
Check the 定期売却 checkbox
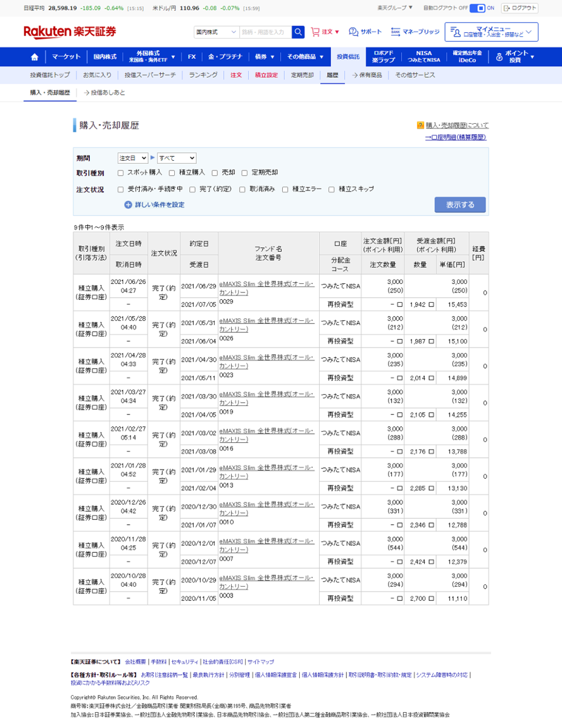(x=245, y=173)
